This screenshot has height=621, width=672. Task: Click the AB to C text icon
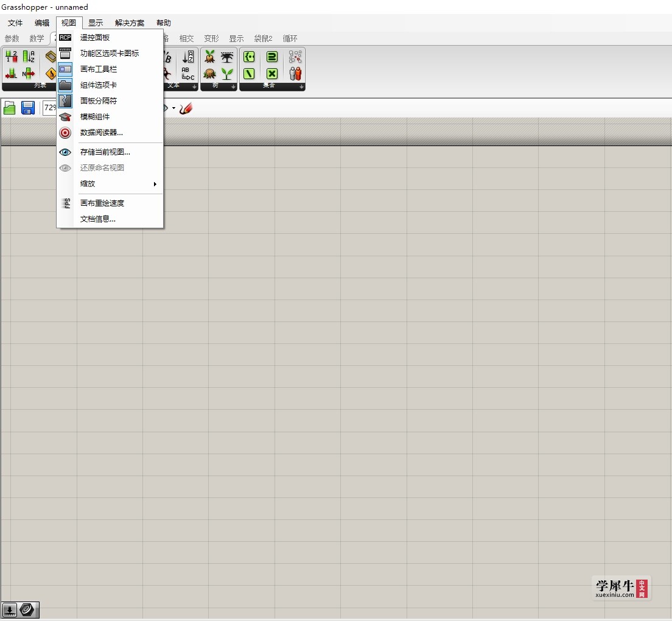188,74
